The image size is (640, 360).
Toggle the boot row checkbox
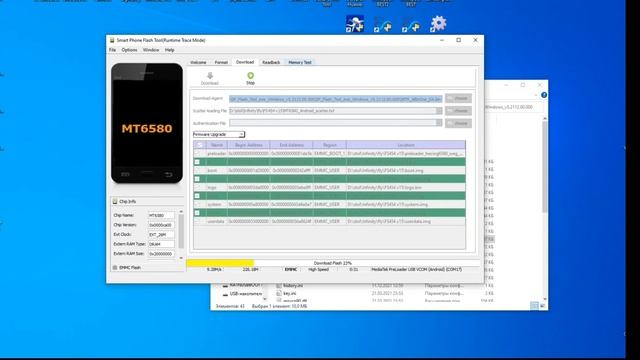[198, 170]
